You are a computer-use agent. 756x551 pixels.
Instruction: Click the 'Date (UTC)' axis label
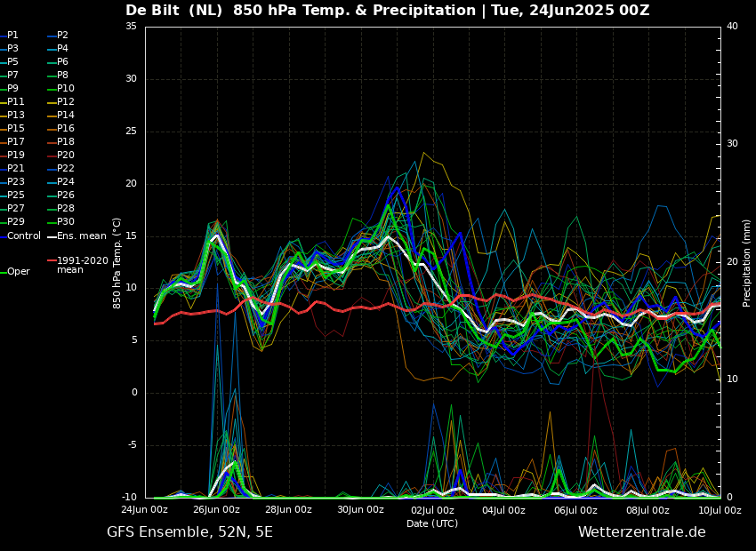click(432, 523)
